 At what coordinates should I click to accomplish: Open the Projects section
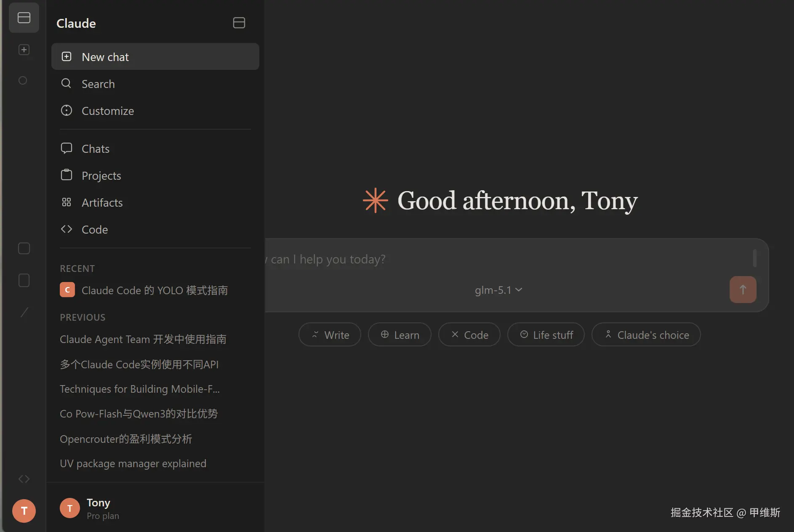point(155,176)
